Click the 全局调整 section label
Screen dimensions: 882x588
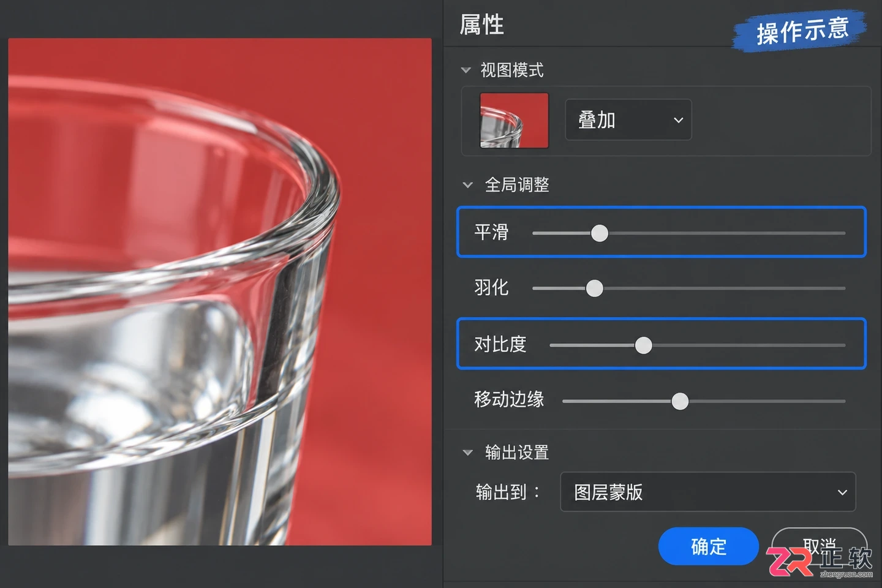[517, 185]
